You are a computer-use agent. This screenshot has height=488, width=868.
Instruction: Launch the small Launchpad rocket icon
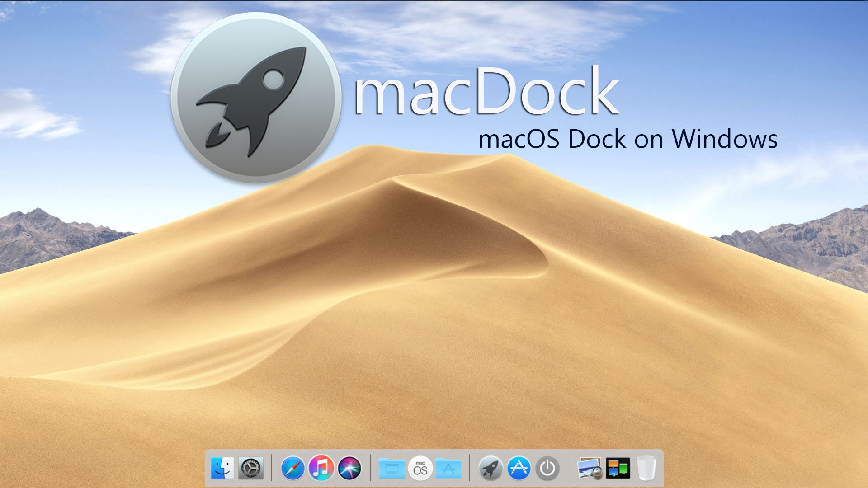tap(491, 468)
